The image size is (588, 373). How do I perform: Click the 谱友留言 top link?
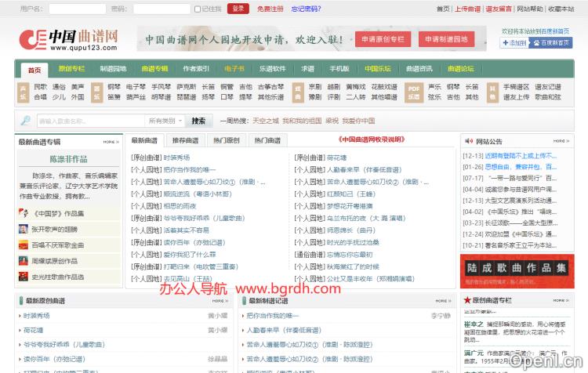tap(499, 9)
